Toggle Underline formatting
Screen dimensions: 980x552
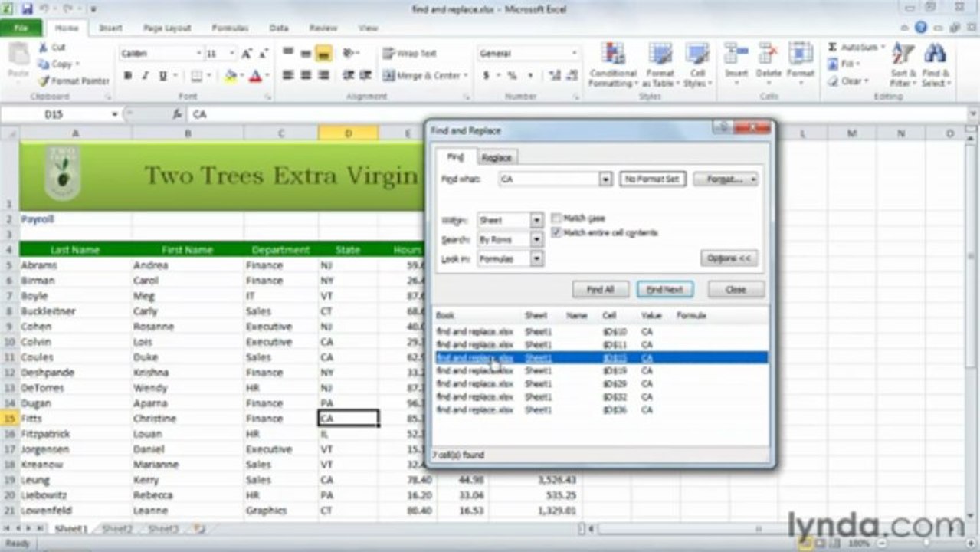coord(162,76)
